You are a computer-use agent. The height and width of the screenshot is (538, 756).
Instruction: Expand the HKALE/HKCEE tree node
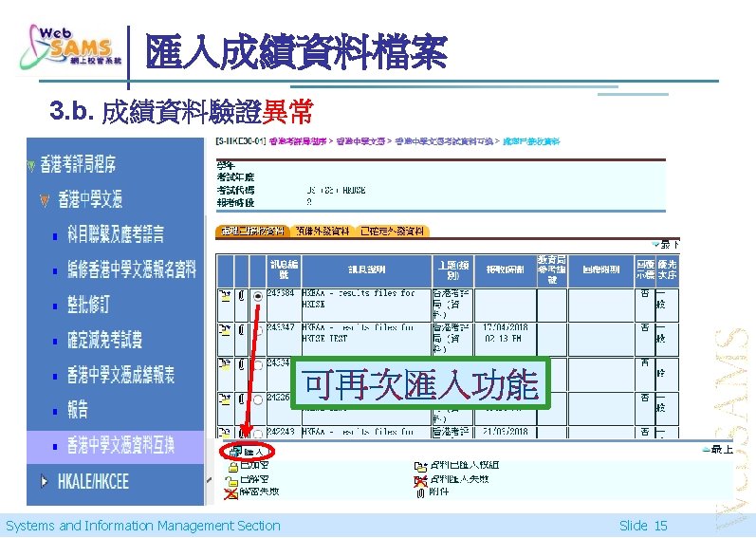tap(45, 481)
